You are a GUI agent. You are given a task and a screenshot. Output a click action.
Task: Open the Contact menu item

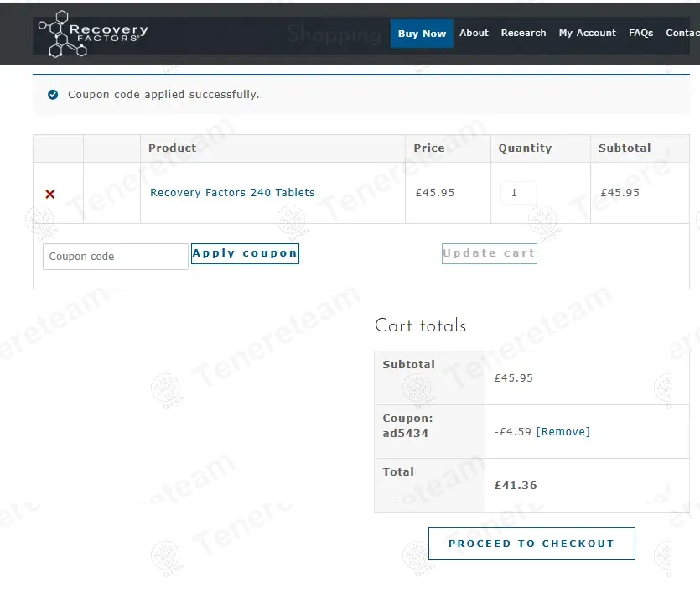682,33
